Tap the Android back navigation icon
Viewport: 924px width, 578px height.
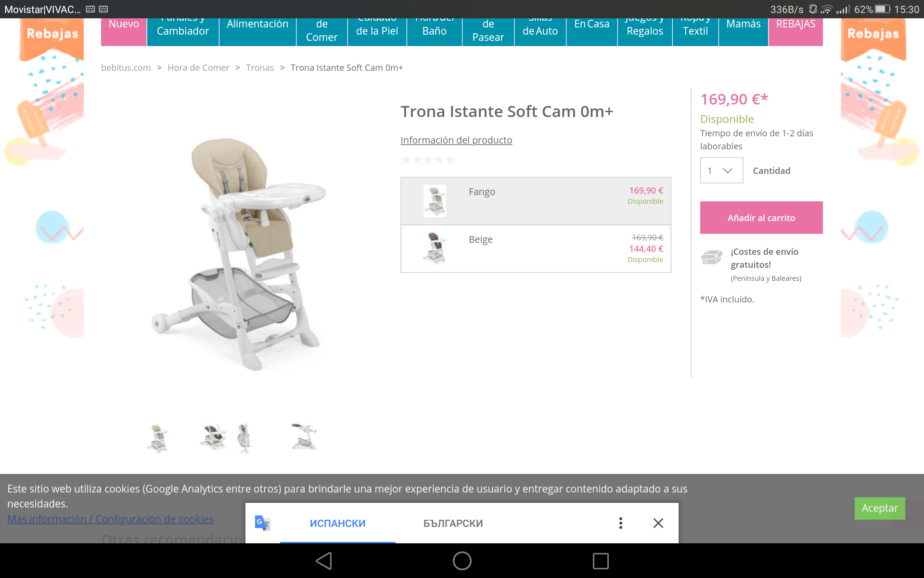[324, 561]
